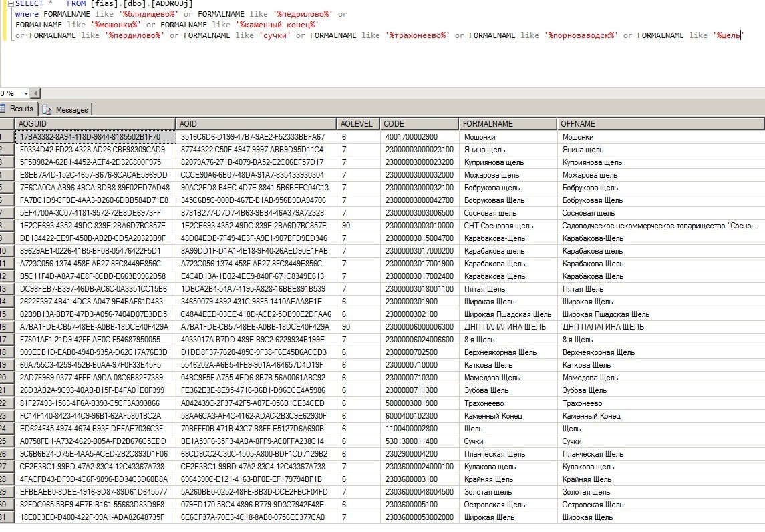Select the FORMALNAME cell 'Карабакова-Щель'
The width and height of the screenshot is (765, 532).
(x=508, y=238)
